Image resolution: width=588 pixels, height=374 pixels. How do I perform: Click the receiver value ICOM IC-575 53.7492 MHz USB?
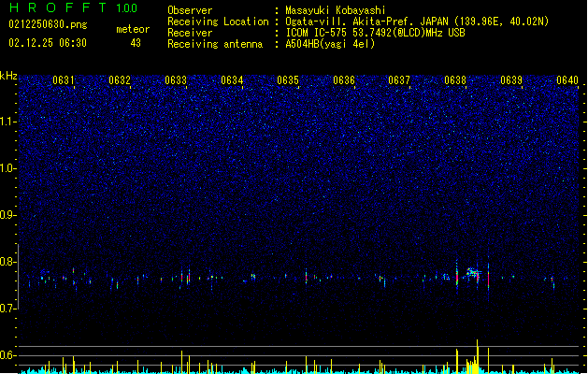pos(376,33)
